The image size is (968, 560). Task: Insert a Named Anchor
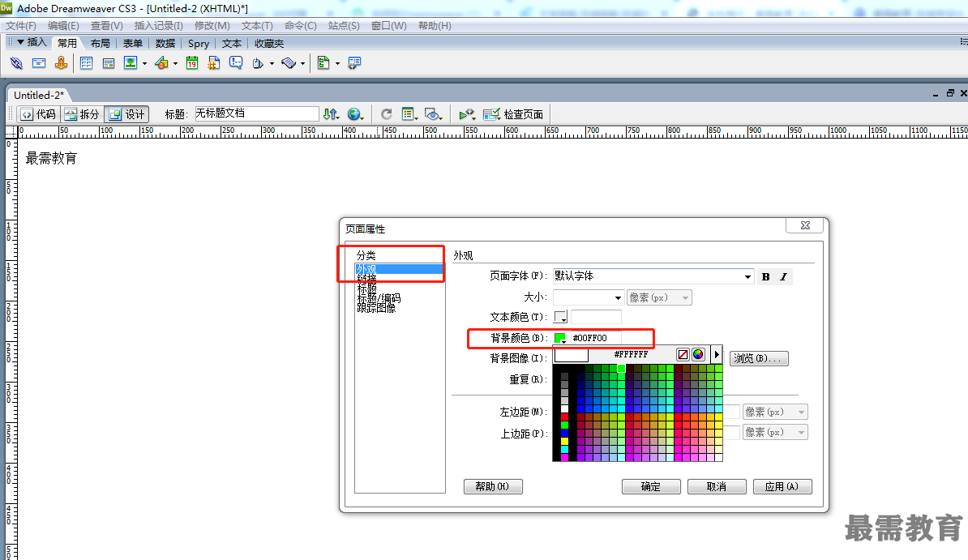click(x=61, y=63)
